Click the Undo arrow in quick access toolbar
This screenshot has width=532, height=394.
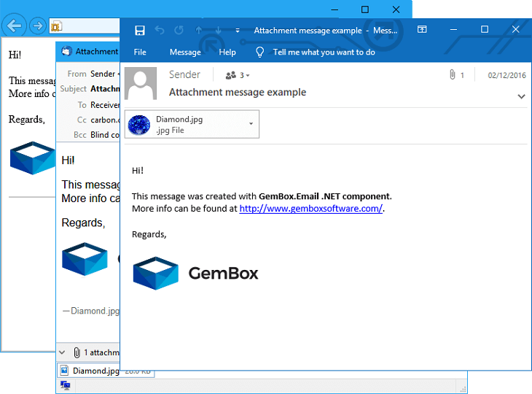click(160, 31)
